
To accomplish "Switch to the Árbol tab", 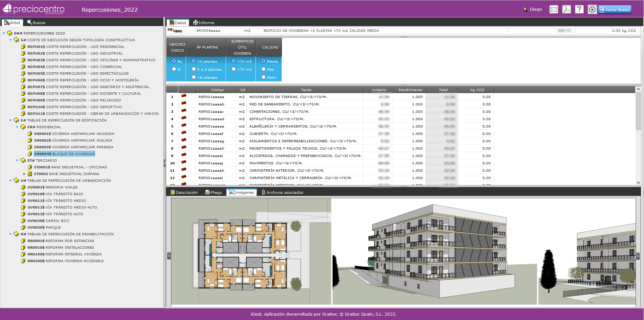I will (x=12, y=22).
